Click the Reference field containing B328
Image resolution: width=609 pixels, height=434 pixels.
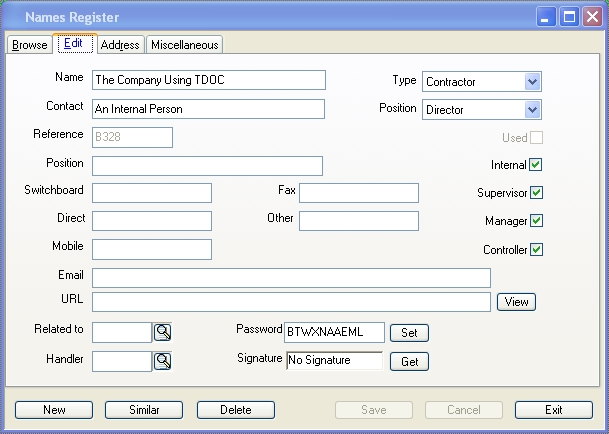click(x=132, y=137)
